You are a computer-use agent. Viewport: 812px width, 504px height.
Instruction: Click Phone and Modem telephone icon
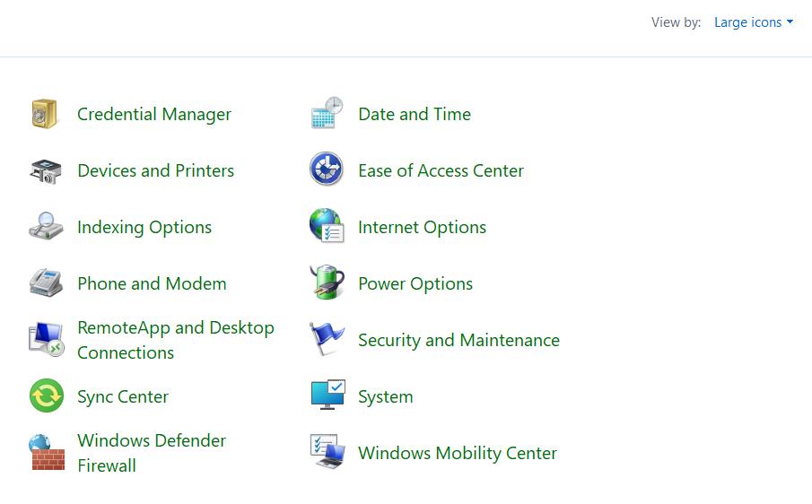coord(46,282)
